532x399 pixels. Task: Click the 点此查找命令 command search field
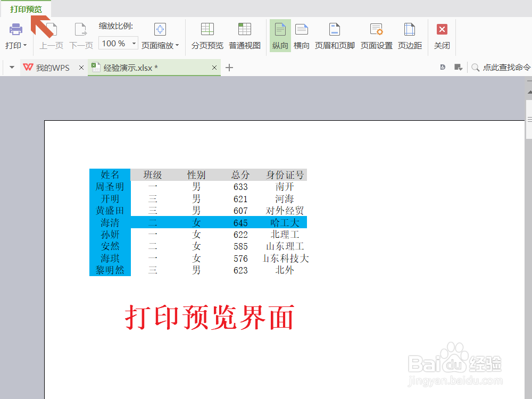(503, 67)
